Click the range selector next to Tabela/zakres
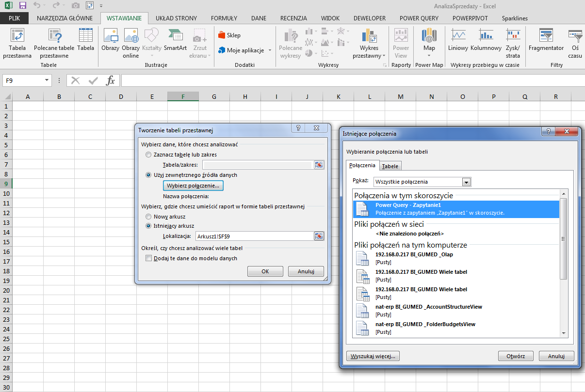The width and height of the screenshot is (585, 392). (x=319, y=165)
